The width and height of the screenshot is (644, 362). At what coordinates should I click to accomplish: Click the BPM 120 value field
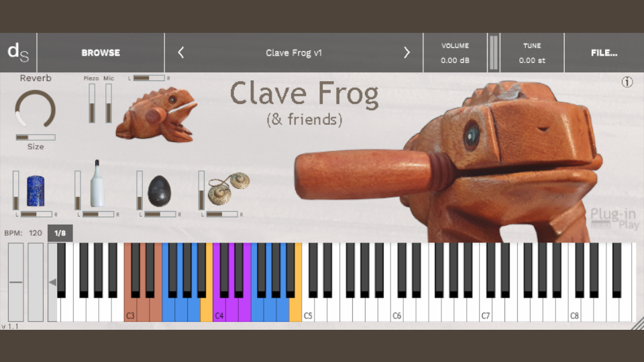coord(36,233)
